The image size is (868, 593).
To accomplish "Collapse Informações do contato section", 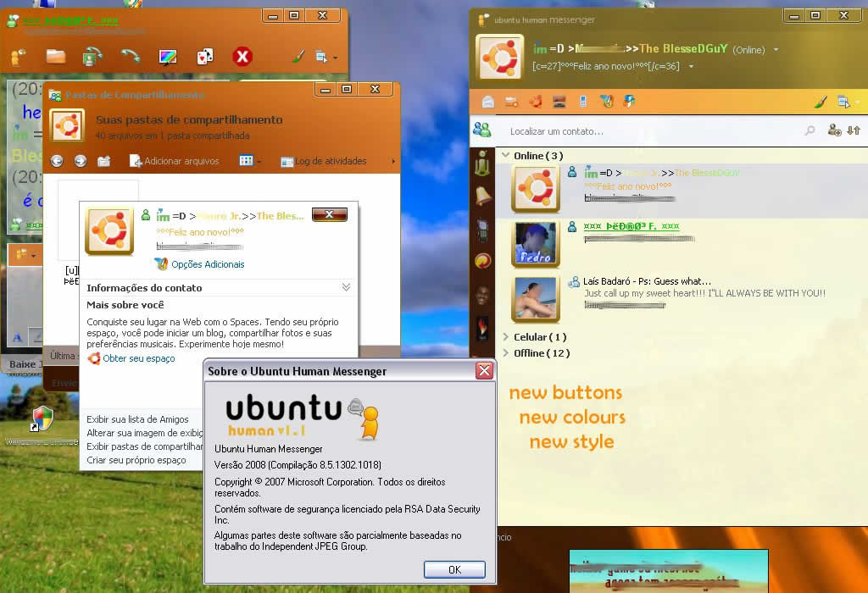I will click(346, 287).
